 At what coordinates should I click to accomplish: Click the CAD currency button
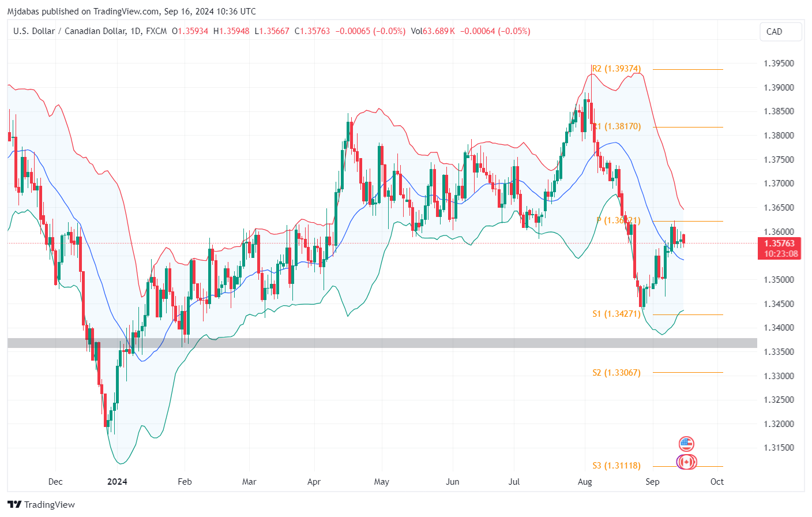tap(781, 32)
